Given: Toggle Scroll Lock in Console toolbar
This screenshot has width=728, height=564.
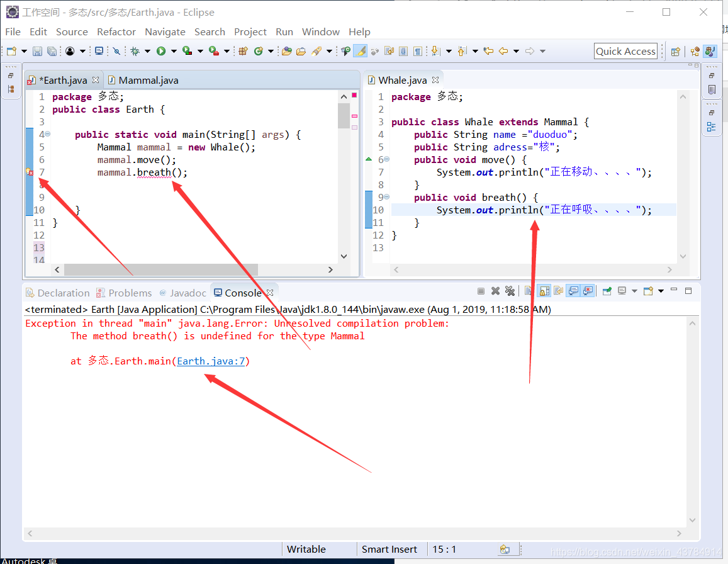Looking at the screenshot, I should (x=544, y=291).
